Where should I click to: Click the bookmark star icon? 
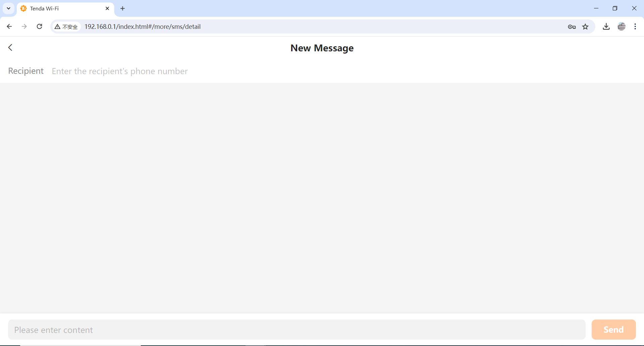point(585,27)
